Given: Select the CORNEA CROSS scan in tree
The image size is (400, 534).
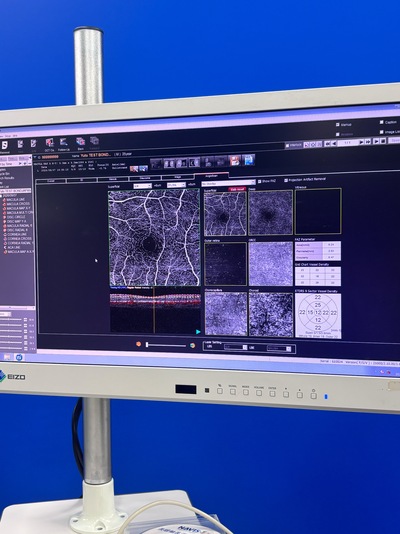Looking at the screenshot, I should [x=19, y=239].
